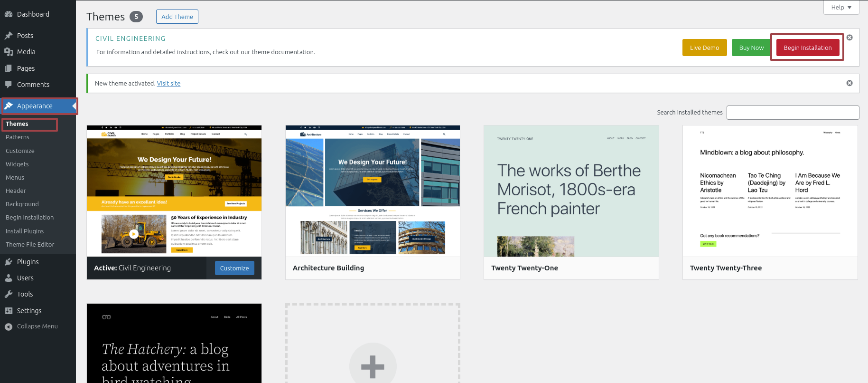Open Menus submenu item
Image resolution: width=868 pixels, height=383 pixels.
[15, 177]
